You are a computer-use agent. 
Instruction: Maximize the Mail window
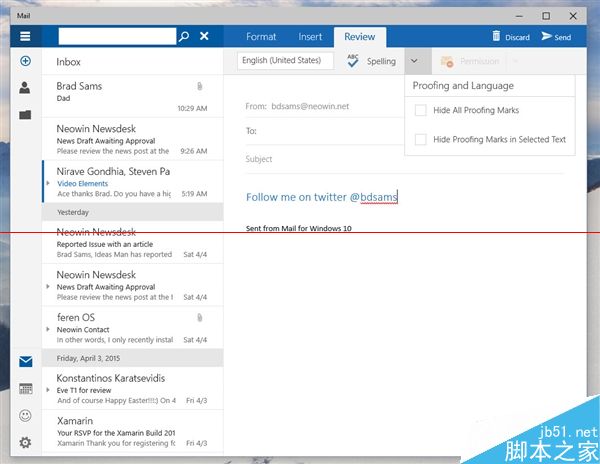point(546,16)
